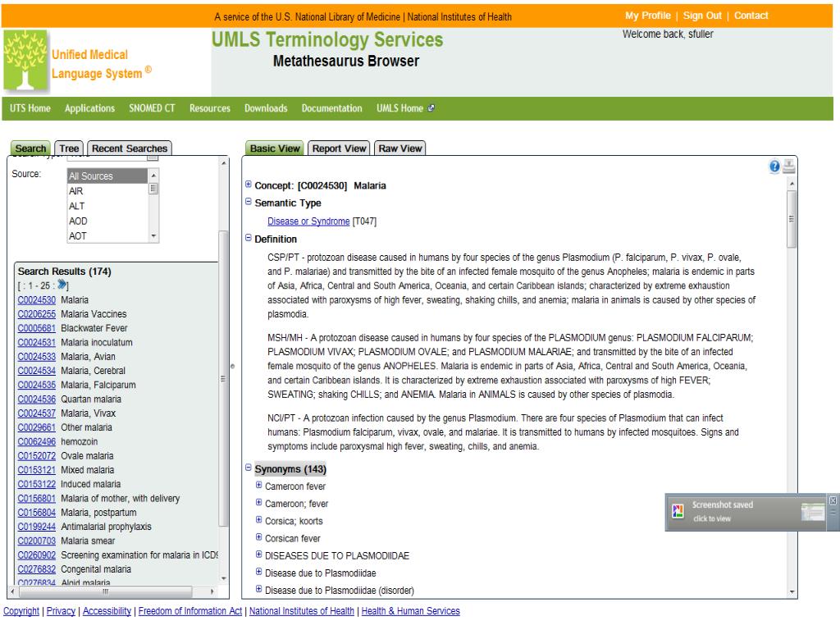Collapse the Definition section
840x630 pixels.
(248, 238)
